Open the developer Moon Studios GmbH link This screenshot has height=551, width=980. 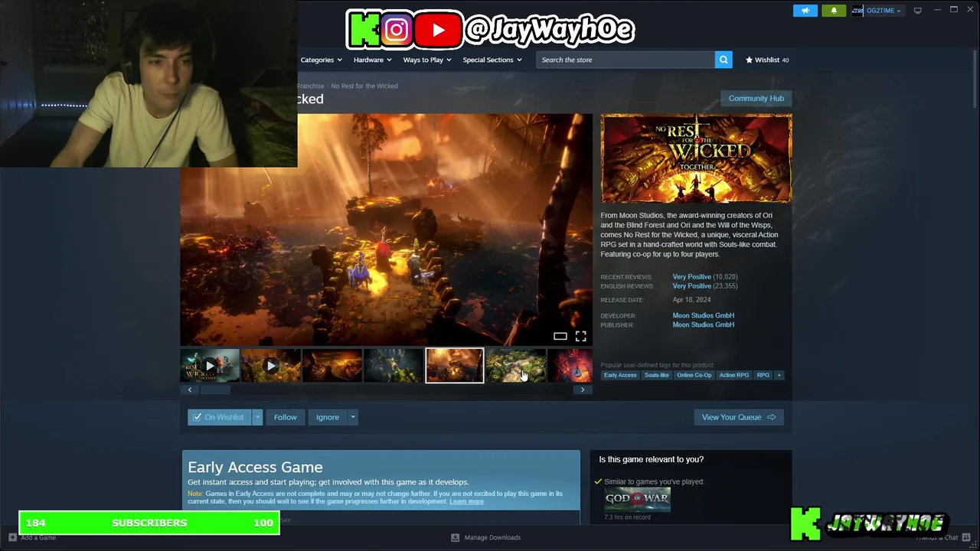(x=703, y=315)
